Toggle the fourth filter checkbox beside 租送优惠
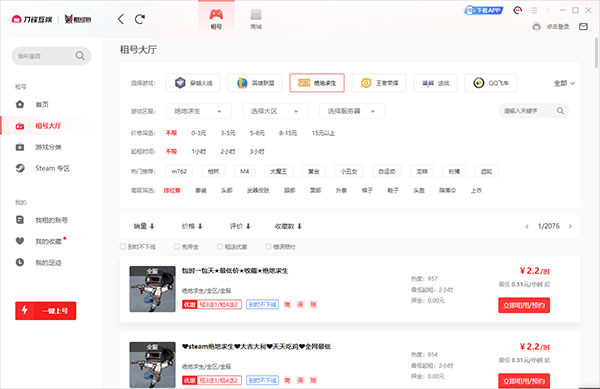600x389 pixels. [269, 247]
